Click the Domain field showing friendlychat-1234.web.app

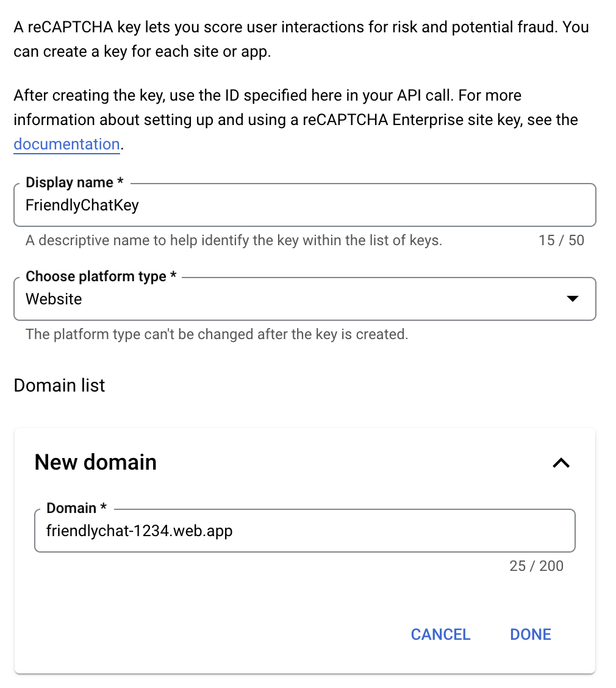point(244,531)
